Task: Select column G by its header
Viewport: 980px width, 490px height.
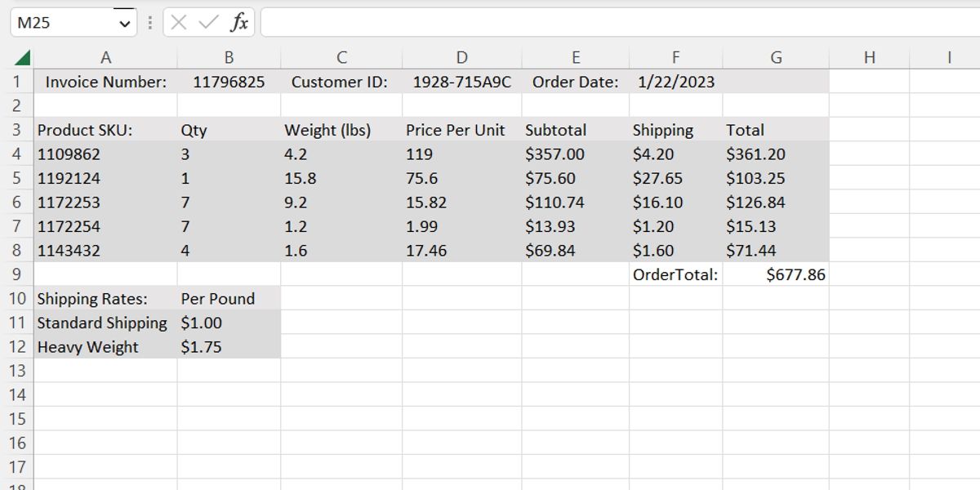Action: (x=776, y=57)
